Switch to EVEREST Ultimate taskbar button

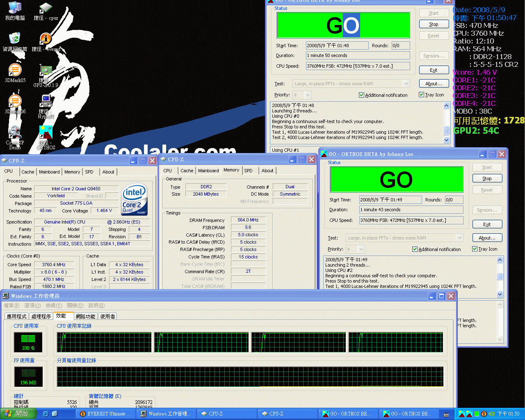105,414
